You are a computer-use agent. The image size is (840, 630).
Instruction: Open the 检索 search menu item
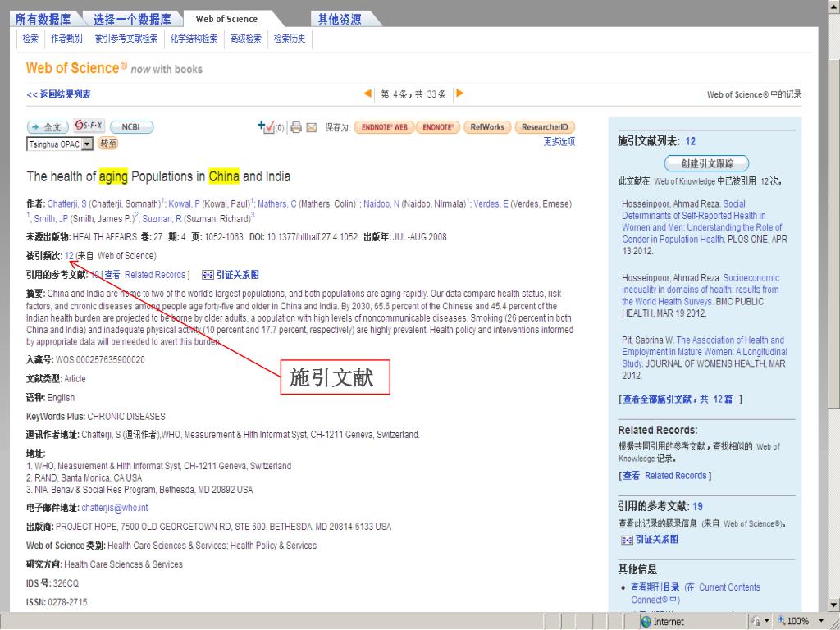[30, 39]
